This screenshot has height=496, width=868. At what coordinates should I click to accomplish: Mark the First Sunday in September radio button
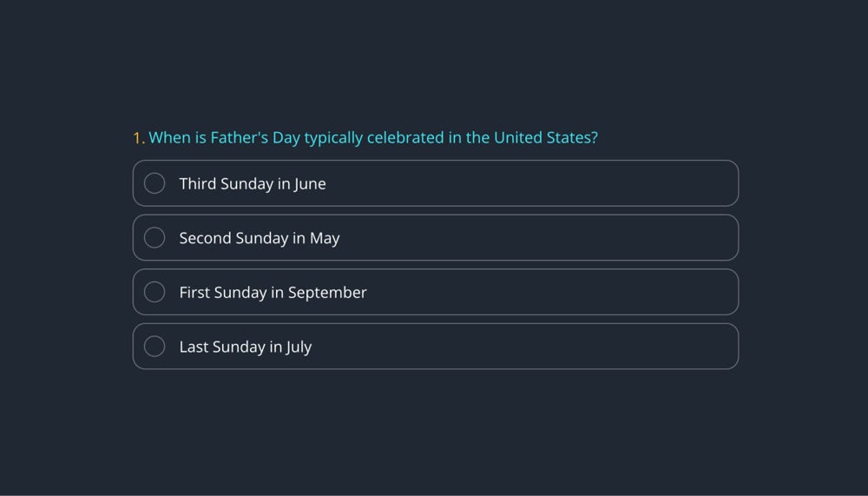155,292
